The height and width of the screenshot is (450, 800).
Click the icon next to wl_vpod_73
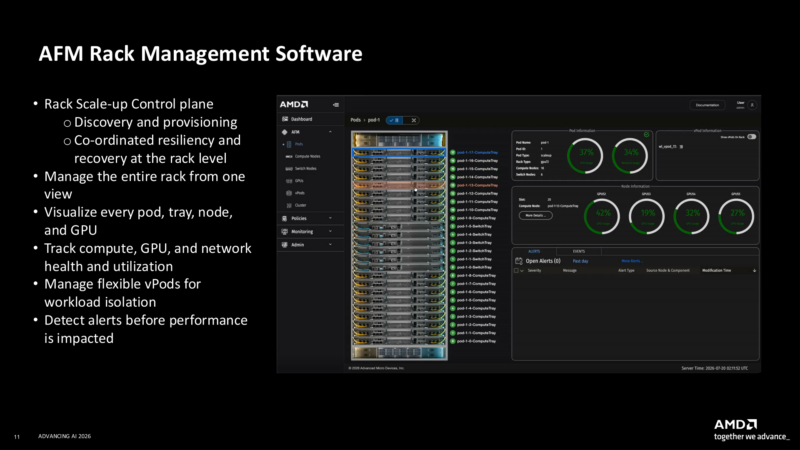pos(682,146)
